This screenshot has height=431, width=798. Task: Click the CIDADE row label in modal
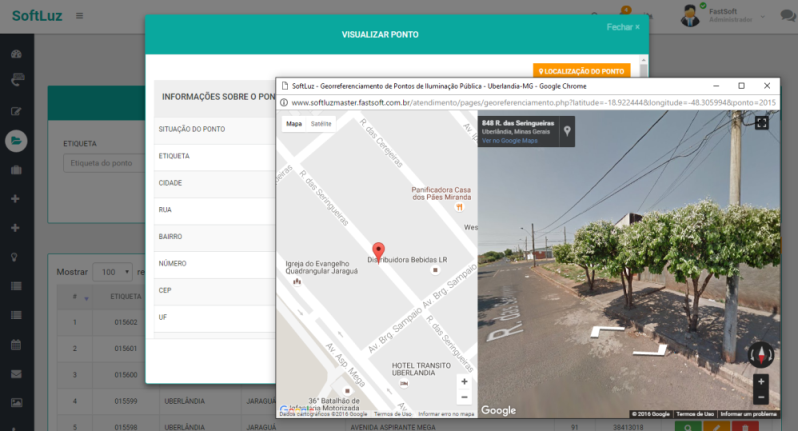click(170, 183)
